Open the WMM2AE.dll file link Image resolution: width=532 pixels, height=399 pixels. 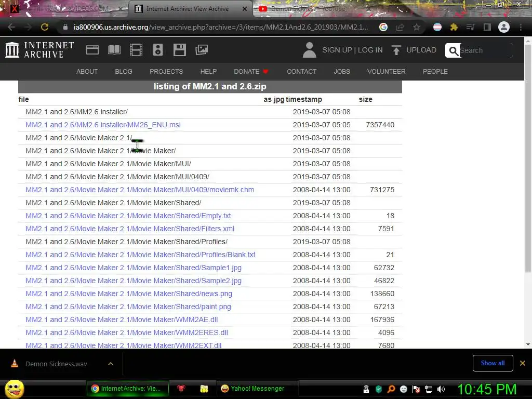[122, 320]
